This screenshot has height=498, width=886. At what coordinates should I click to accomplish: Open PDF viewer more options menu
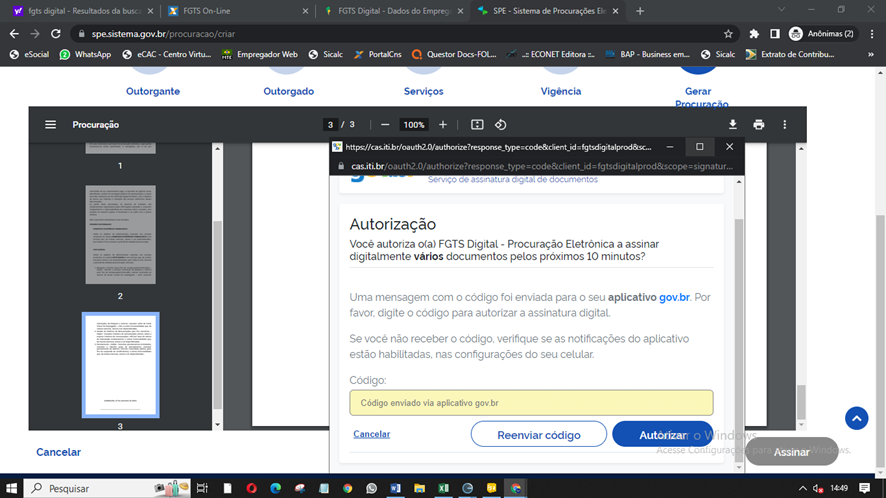tap(785, 125)
